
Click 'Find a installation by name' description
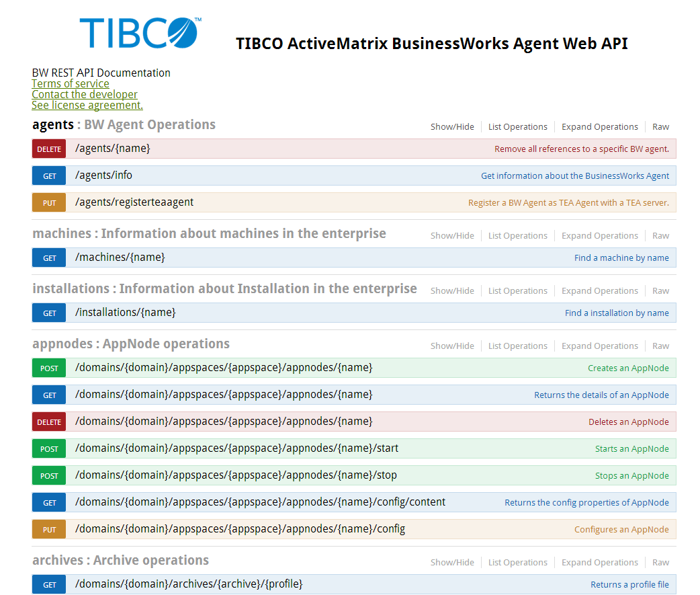617,313
